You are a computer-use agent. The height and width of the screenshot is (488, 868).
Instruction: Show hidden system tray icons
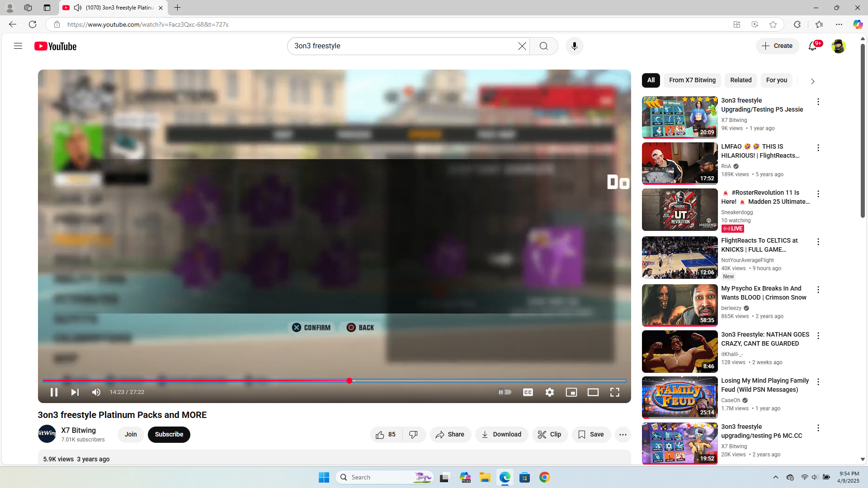click(x=776, y=477)
